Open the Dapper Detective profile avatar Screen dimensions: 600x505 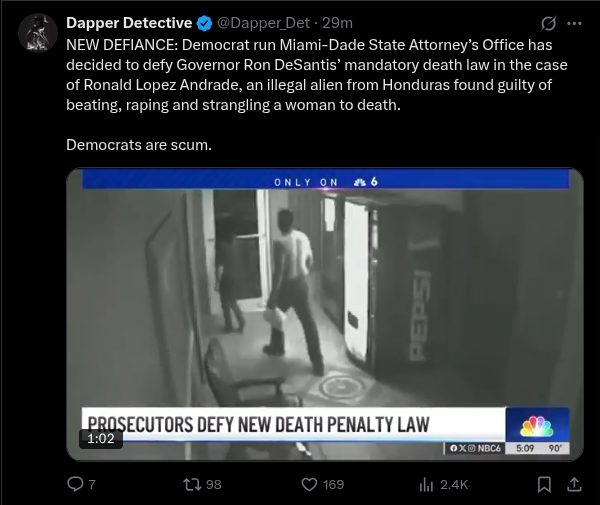click(x=38, y=33)
